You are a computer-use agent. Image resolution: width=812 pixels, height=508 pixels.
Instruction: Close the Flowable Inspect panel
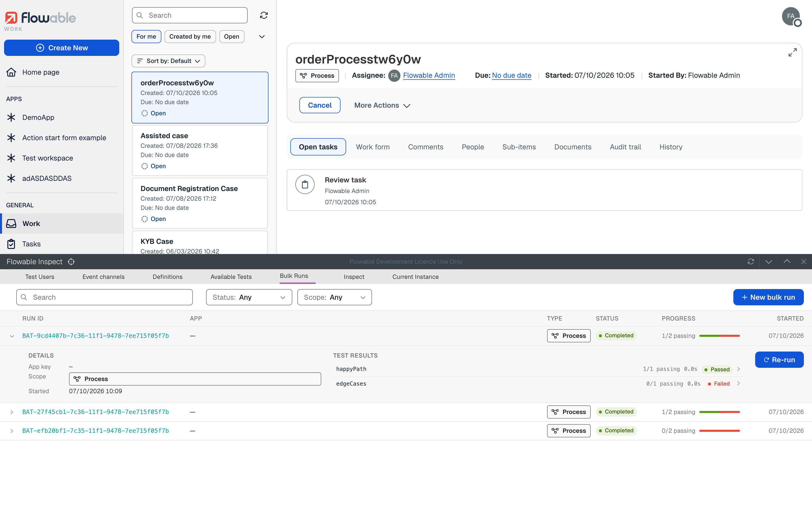coord(804,262)
